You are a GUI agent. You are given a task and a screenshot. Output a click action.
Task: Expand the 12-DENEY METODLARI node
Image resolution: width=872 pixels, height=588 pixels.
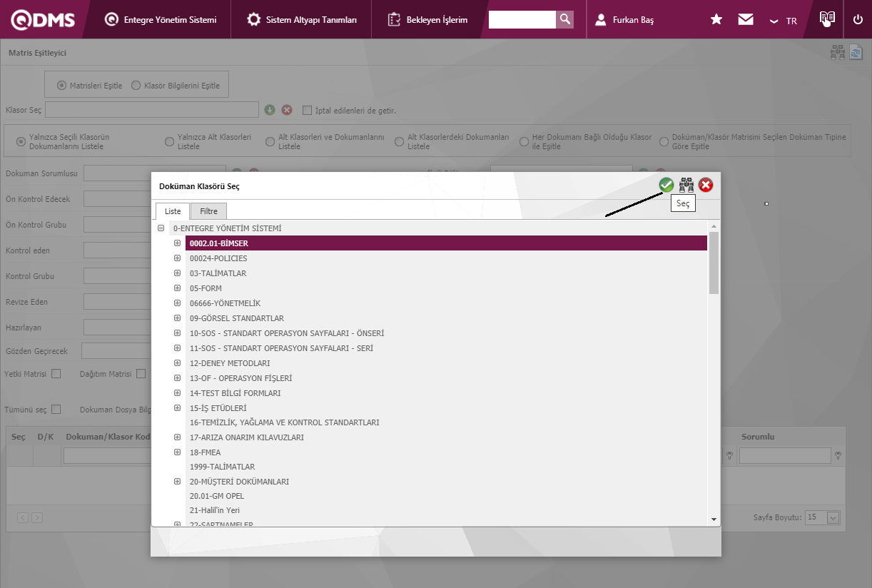(x=177, y=363)
